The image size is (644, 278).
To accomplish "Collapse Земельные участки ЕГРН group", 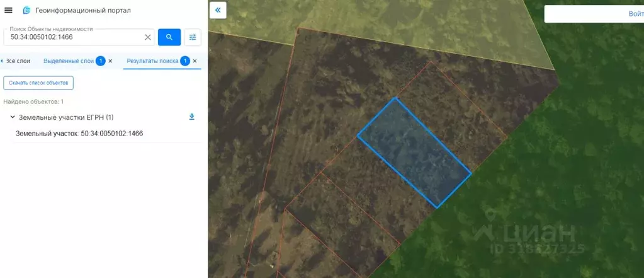I will point(13,117).
